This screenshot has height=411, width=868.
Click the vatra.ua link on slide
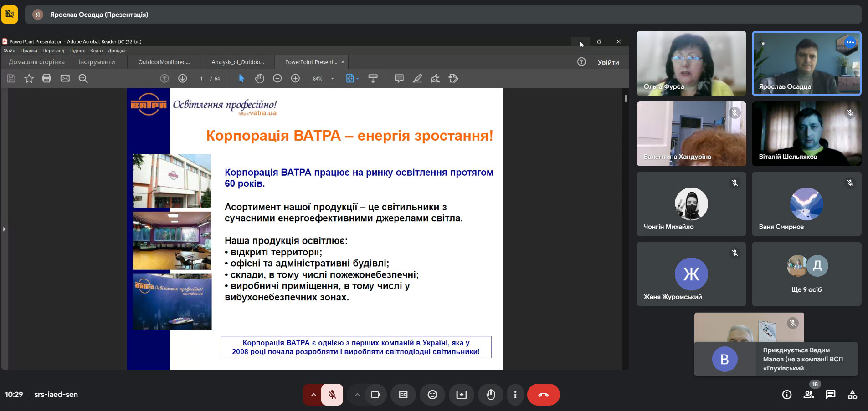257,113
